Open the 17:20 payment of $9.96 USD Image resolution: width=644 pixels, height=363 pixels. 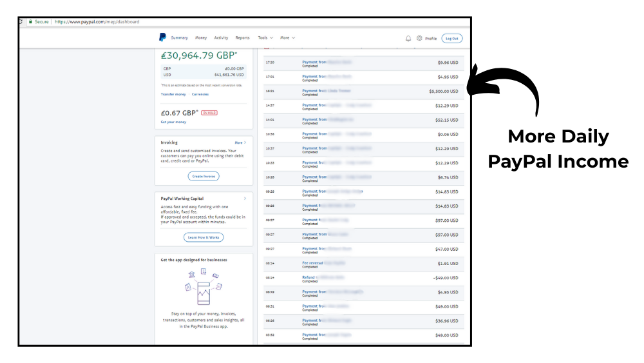click(363, 63)
